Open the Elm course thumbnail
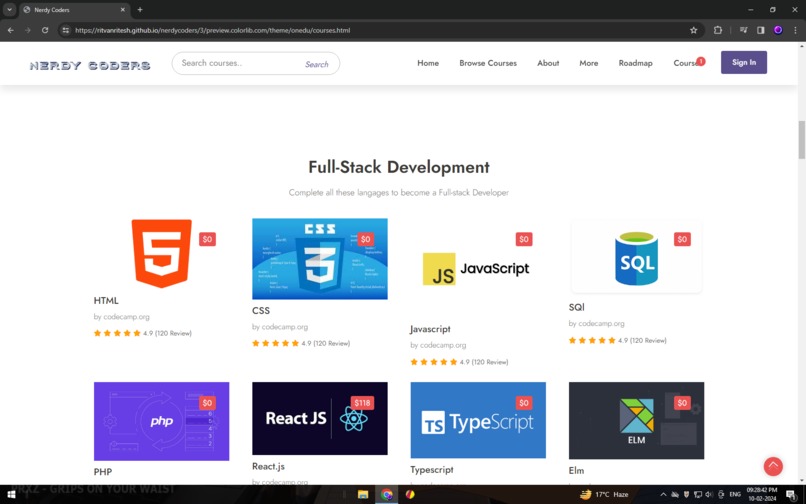 click(636, 421)
